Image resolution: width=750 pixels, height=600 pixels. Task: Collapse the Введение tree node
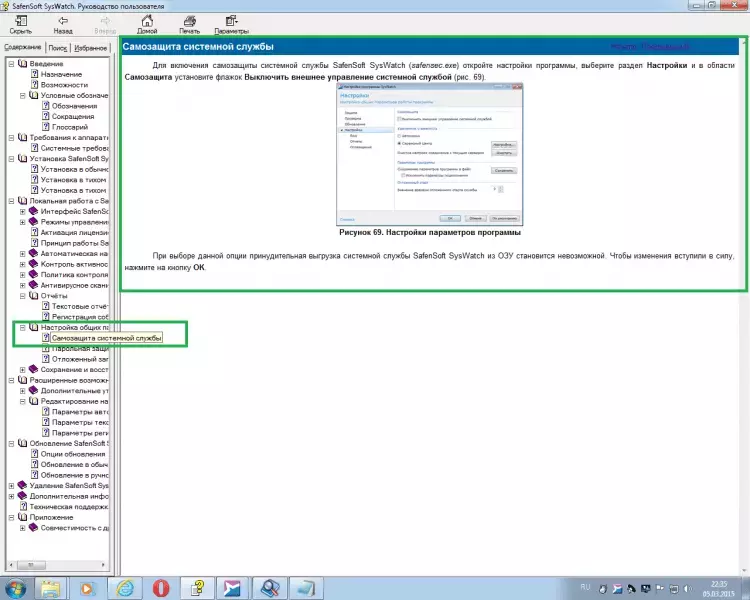click(11, 64)
